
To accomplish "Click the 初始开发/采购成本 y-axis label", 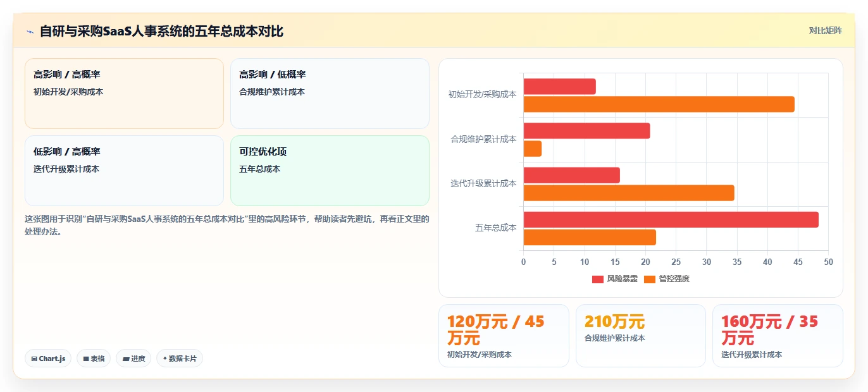I will click(x=482, y=94).
